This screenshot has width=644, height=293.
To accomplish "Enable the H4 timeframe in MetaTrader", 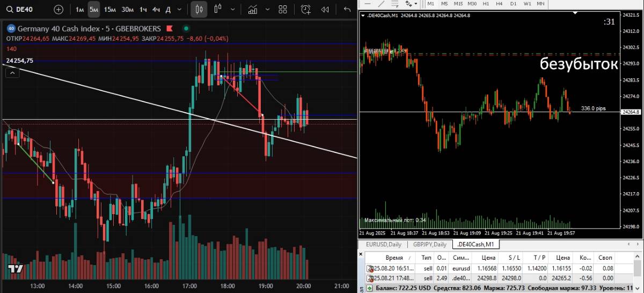I will tap(499, 4).
